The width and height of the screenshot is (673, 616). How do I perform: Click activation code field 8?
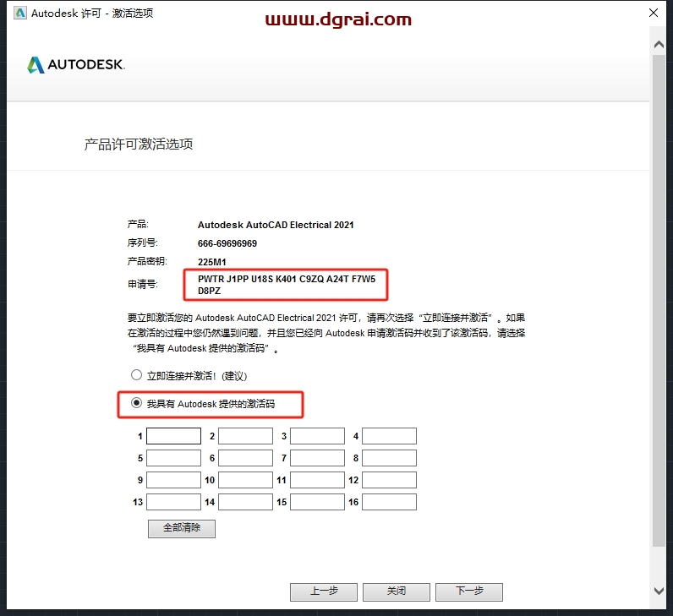pyautogui.click(x=389, y=458)
